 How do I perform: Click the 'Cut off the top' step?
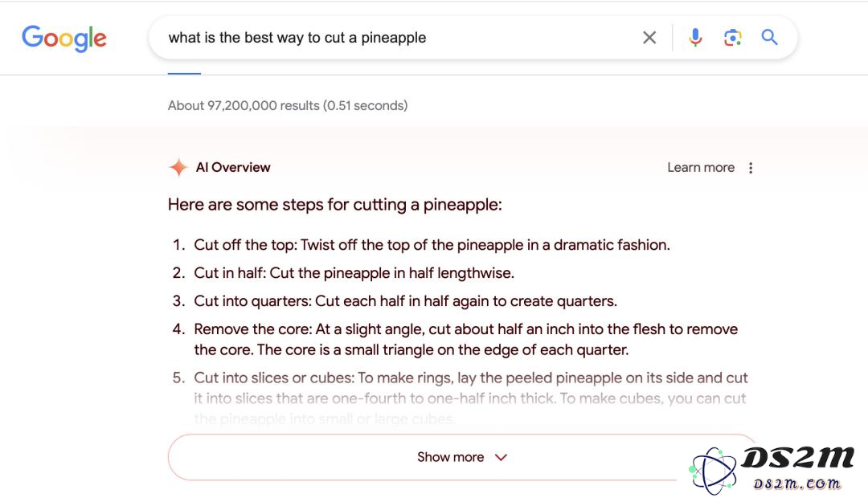pyautogui.click(x=432, y=245)
